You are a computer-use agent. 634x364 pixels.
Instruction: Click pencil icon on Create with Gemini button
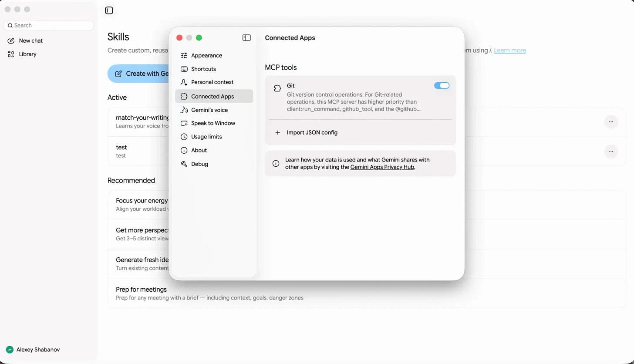pos(118,74)
